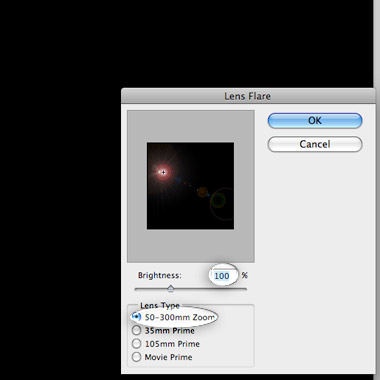Cancel the Lens Flare dialog
Screen dimensions: 380x380
point(315,144)
